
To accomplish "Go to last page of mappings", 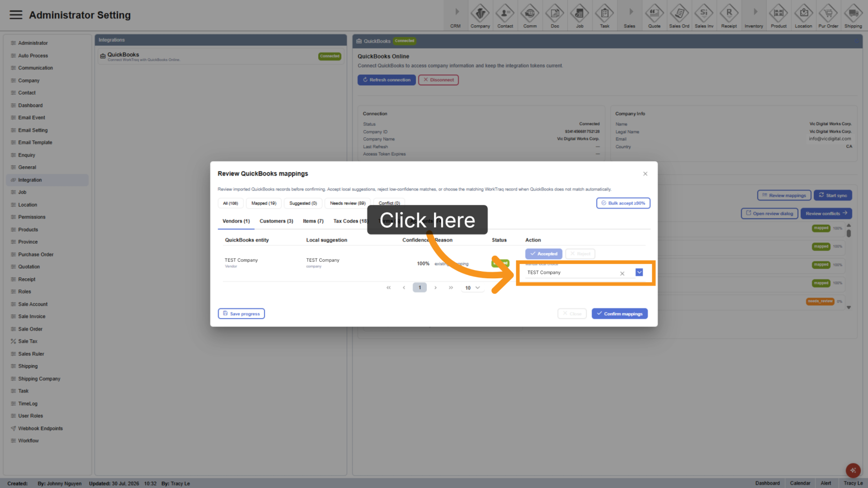I will point(451,288).
